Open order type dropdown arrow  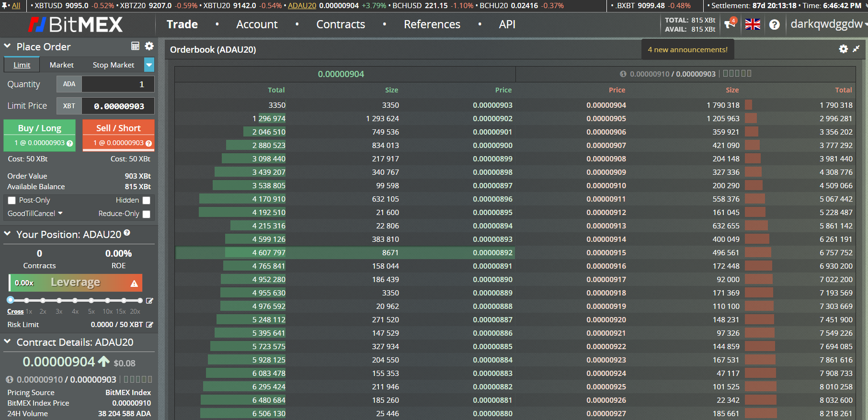149,65
